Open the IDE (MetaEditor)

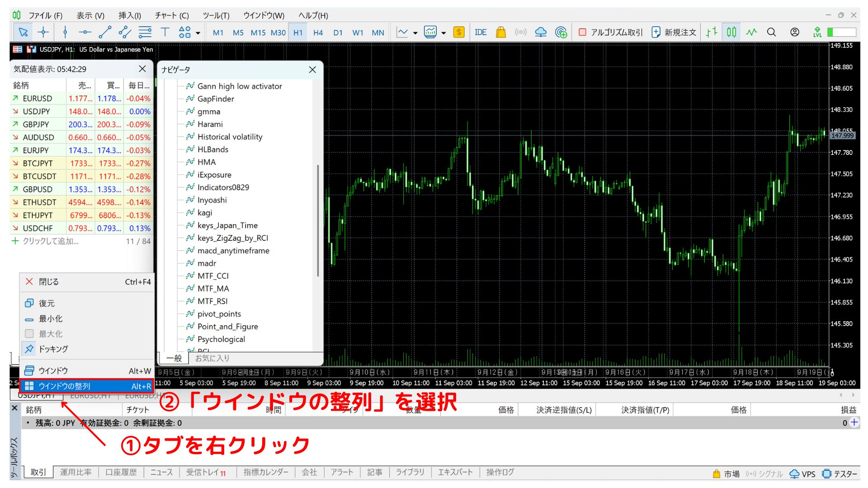[480, 32]
